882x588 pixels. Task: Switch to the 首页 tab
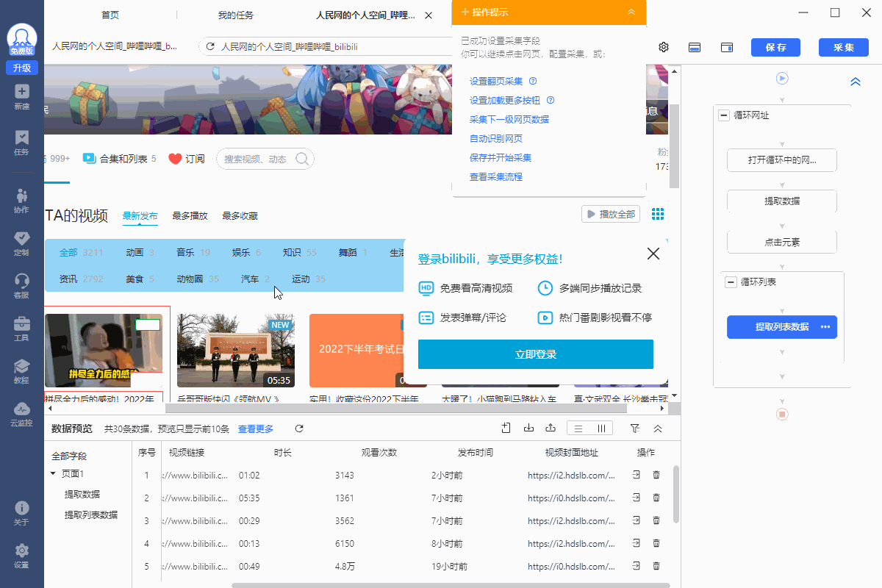(110, 15)
